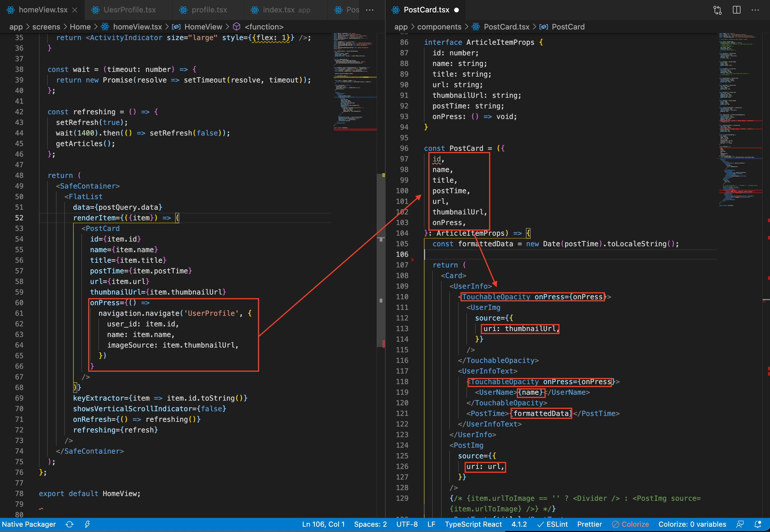Open the UTF-8 encoding selector
The height and width of the screenshot is (532, 770).
coord(407,524)
